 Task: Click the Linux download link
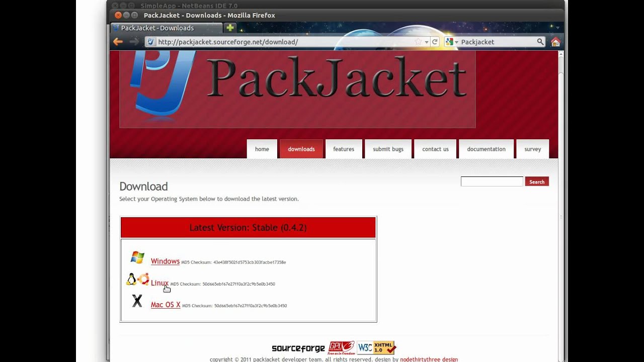click(159, 283)
